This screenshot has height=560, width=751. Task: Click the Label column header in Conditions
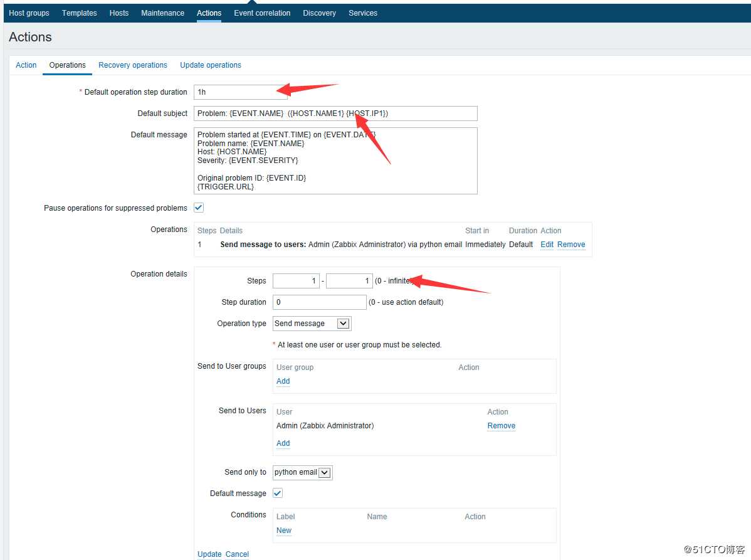285,517
